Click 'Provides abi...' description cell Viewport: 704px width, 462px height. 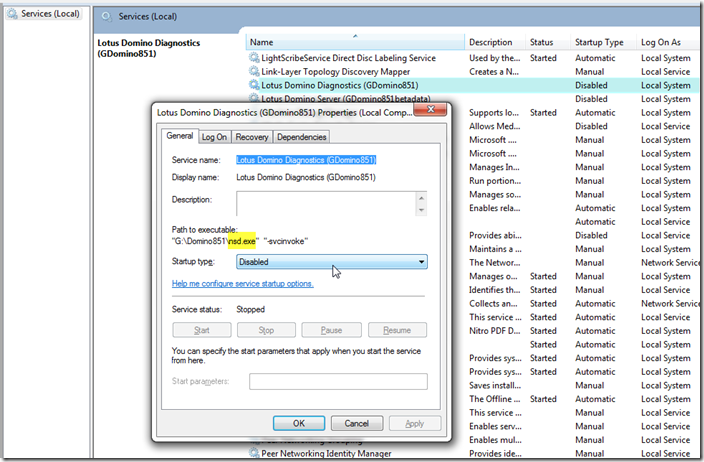495,235
